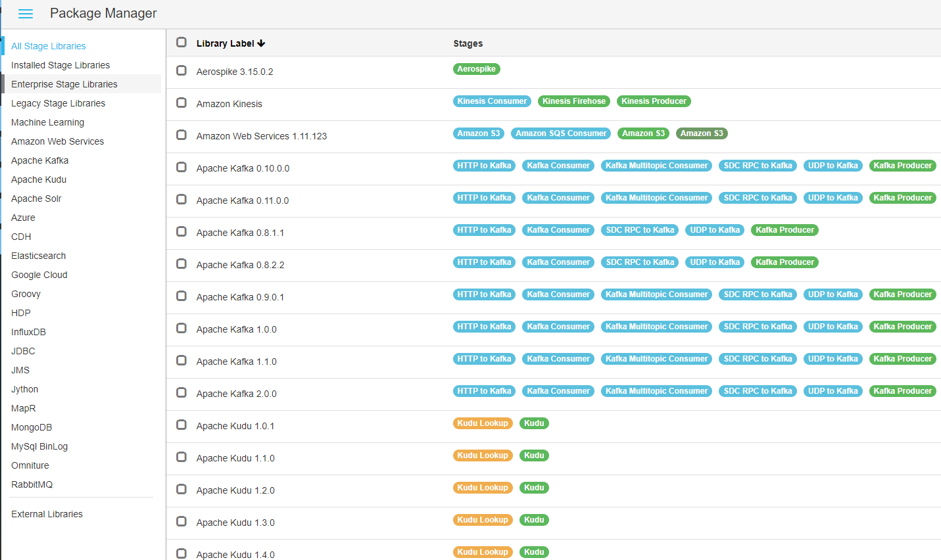Viewport: 941px width, 560px height.
Task: Click the Kudu Lookup badge on Apache Kudu 1.0.1
Action: coord(483,423)
